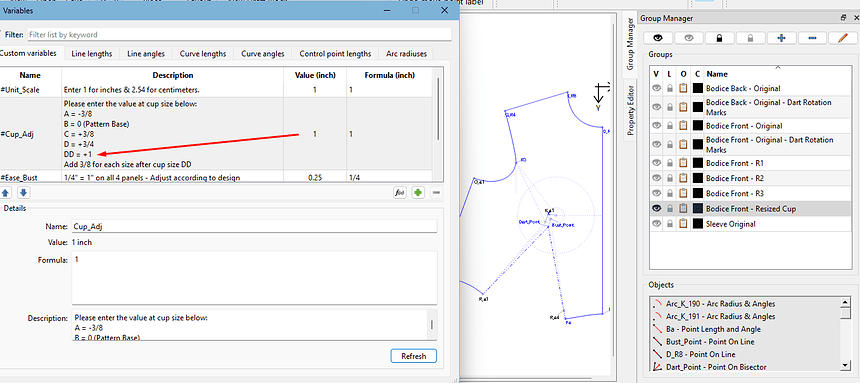Screen dimensions: 860x383
Task: Open objects clipboard icon for Sleeve Original
Action: 683,224
